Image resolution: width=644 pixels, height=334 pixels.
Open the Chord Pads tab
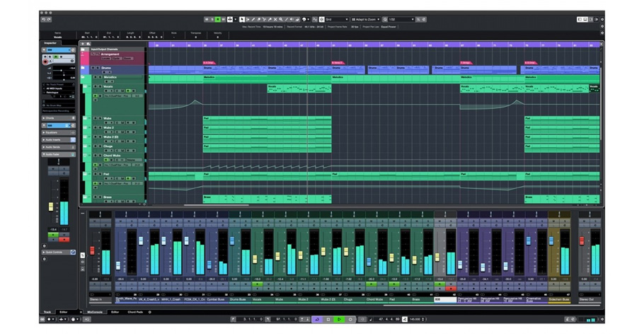[x=134, y=311]
